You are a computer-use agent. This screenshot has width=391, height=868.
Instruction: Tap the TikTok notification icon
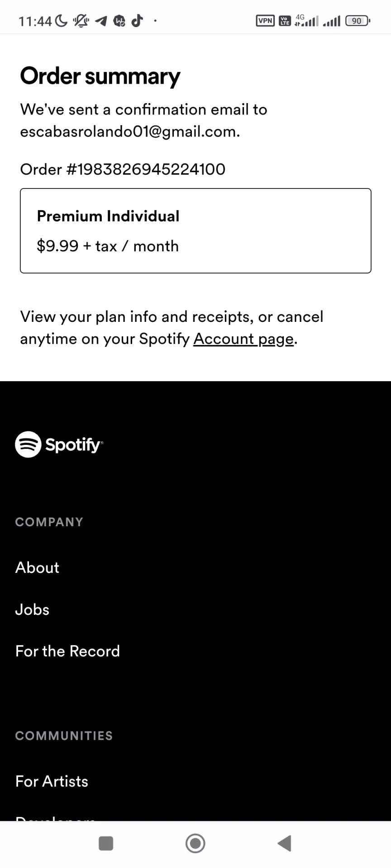tap(137, 20)
